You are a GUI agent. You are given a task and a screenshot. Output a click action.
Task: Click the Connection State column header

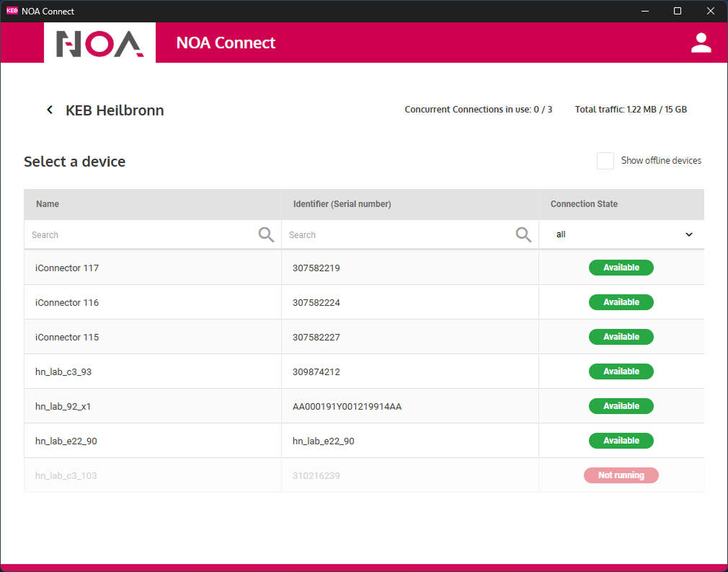pyautogui.click(x=584, y=204)
